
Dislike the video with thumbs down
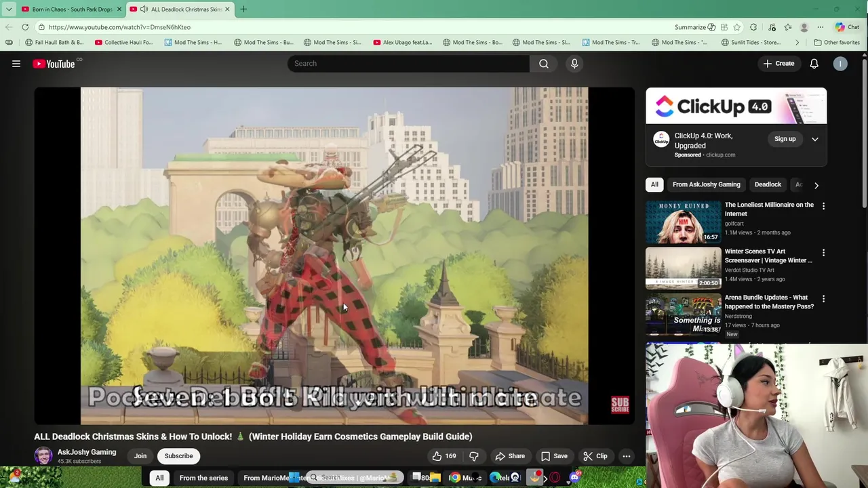pos(474,456)
